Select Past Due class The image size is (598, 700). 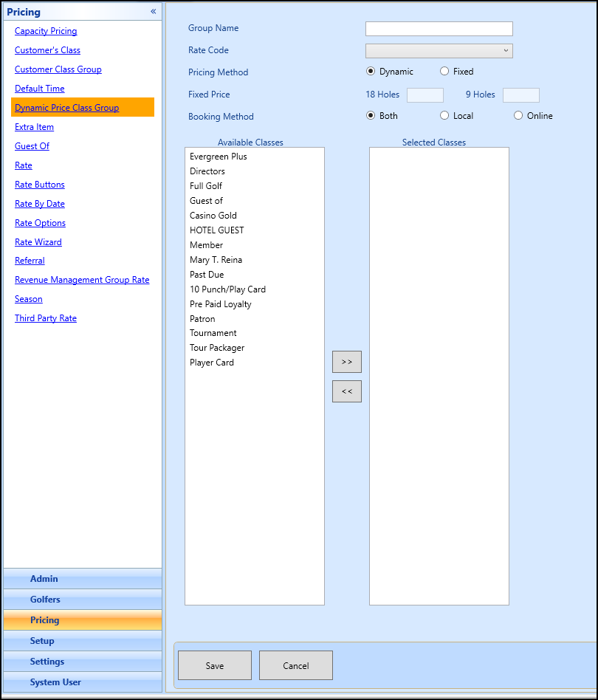tap(207, 274)
